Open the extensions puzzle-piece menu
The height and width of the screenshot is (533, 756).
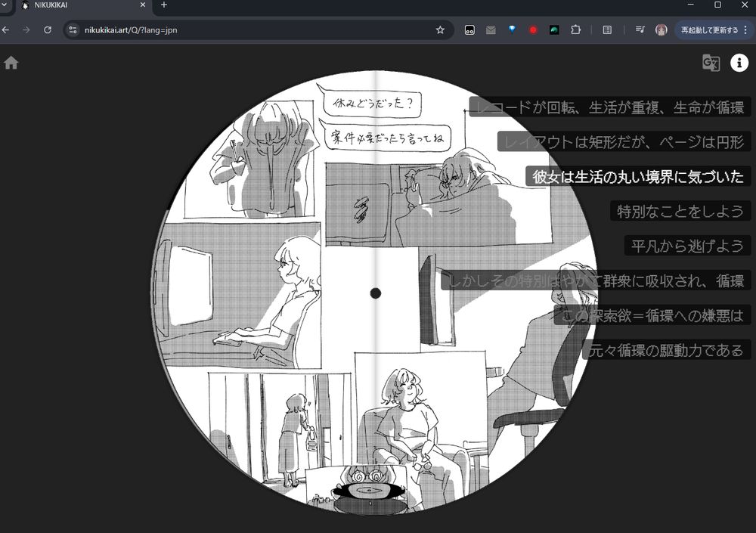pyautogui.click(x=576, y=29)
